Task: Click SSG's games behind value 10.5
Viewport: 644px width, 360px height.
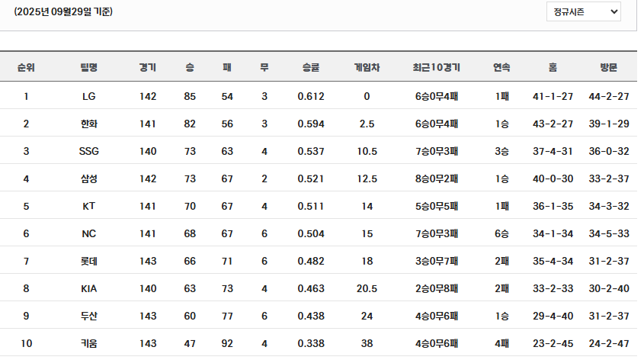Action: click(367, 151)
